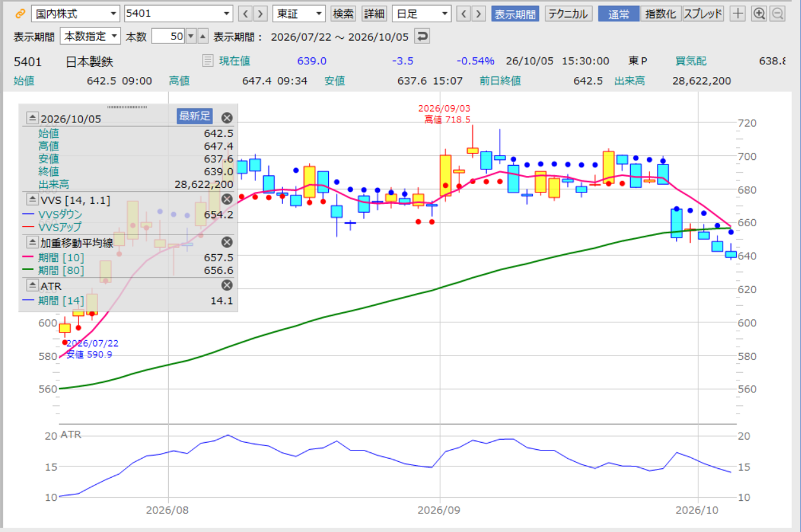801x532 pixels.
Task: Go to next stock code arrow
Action: point(260,13)
